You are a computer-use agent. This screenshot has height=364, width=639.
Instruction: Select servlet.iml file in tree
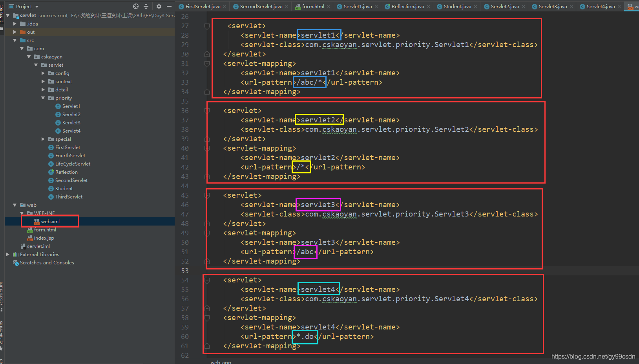coord(38,246)
